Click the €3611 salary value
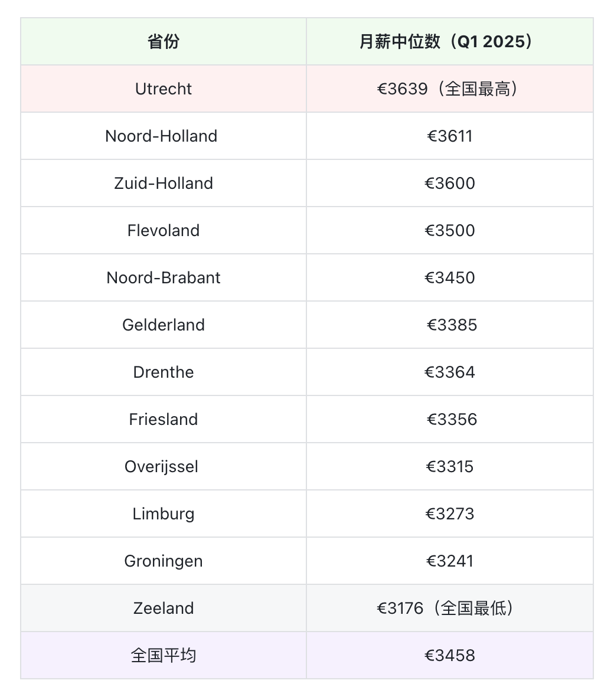The height and width of the screenshot is (700, 614). (450, 136)
